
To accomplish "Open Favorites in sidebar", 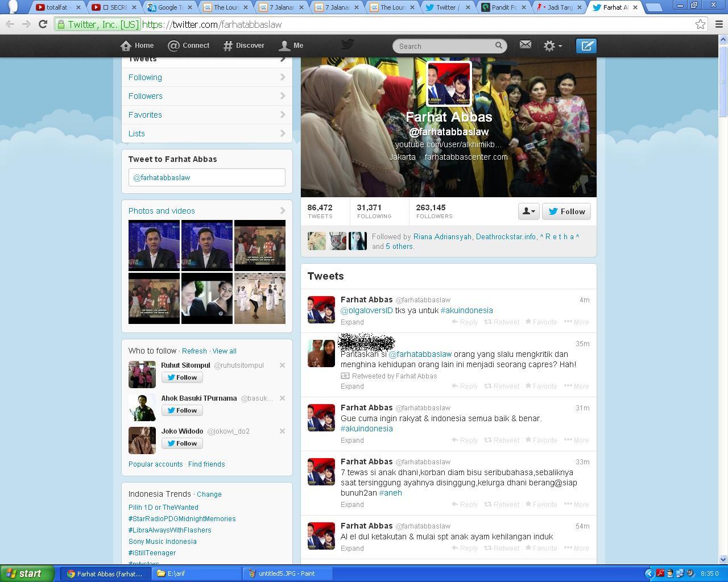I will [x=207, y=115].
